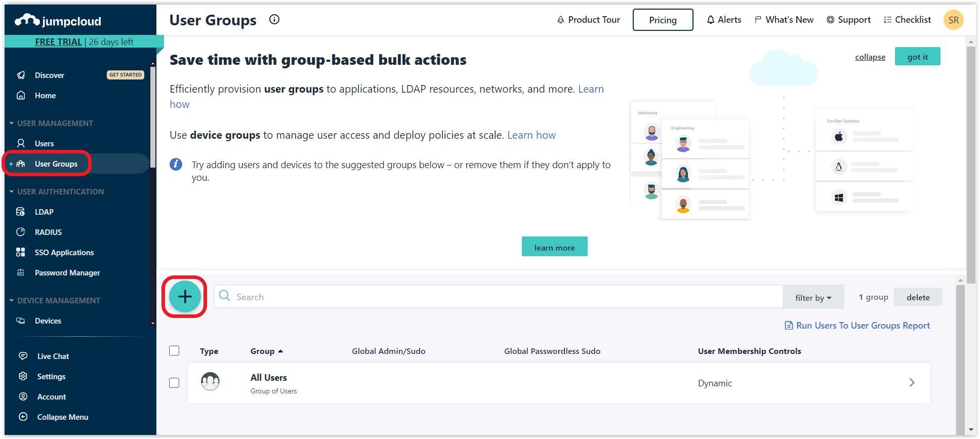Open the Checklist in top bar
This screenshot has height=439, width=980.
coord(907,20)
